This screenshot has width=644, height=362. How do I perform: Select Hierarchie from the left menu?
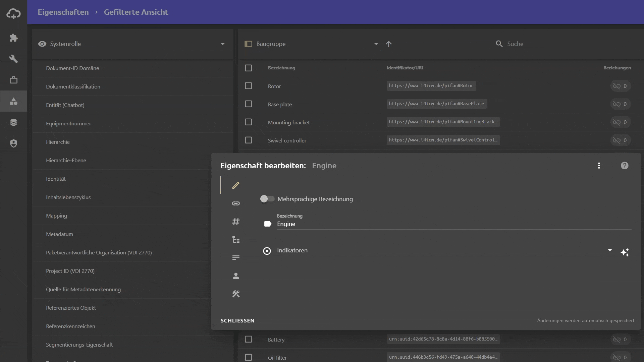point(57,141)
